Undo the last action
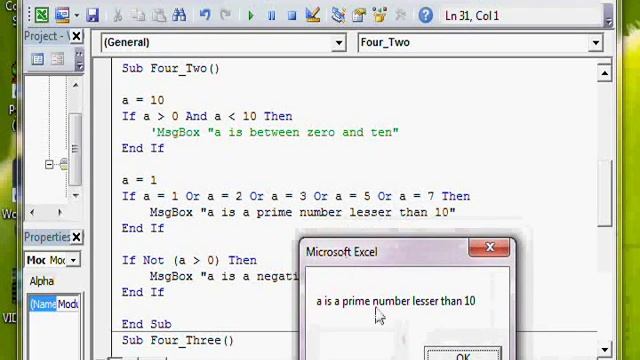 (x=205, y=16)
